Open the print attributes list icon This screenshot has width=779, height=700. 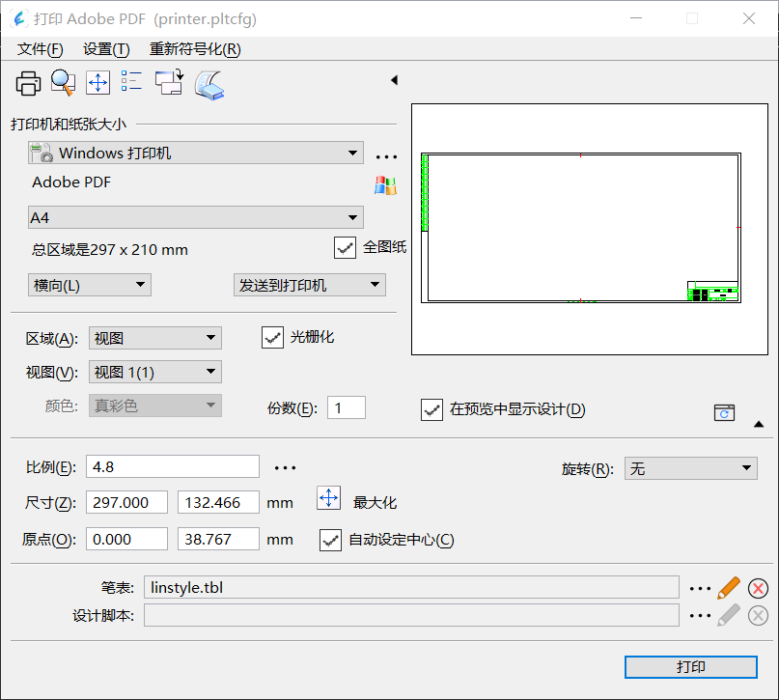coord(131,81)
